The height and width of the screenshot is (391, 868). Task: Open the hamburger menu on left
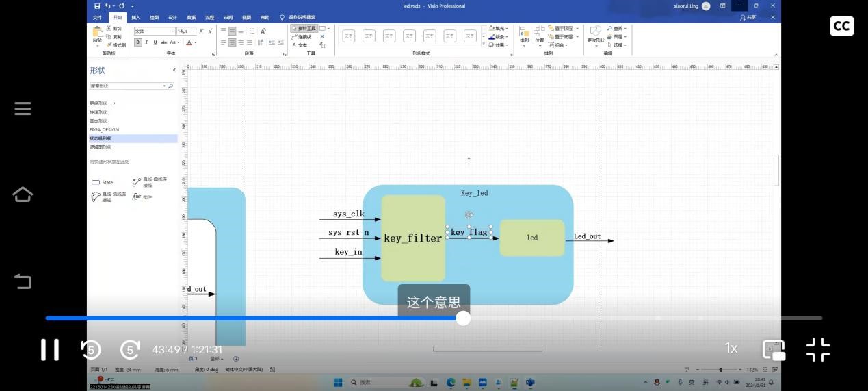pyautogui.click(x=23, y=109)
